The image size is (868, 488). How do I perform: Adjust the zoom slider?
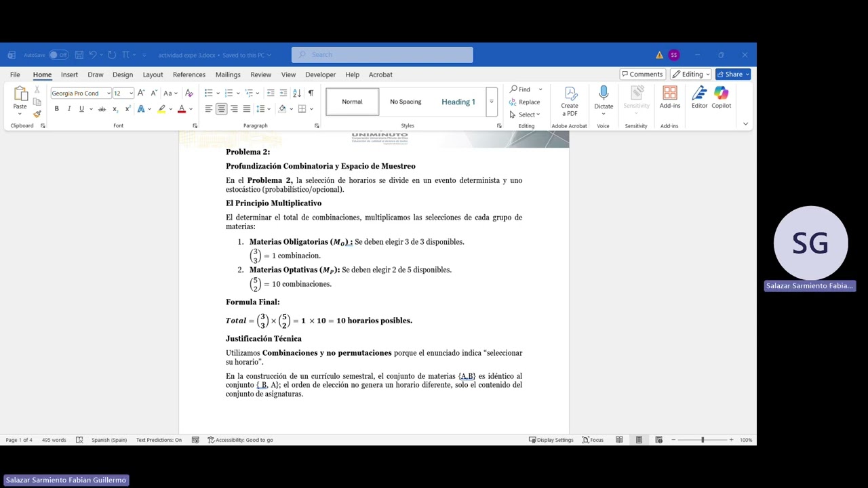tap(703, 440)
